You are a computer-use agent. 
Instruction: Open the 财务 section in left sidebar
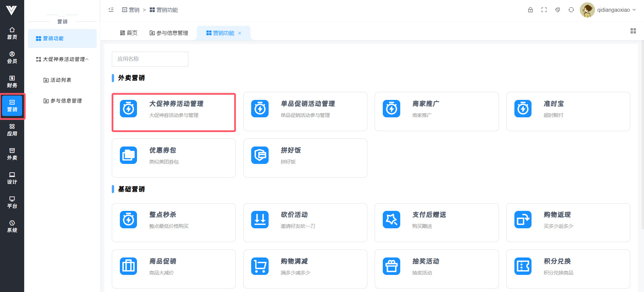pyautogui.click(x=12, y=81)
